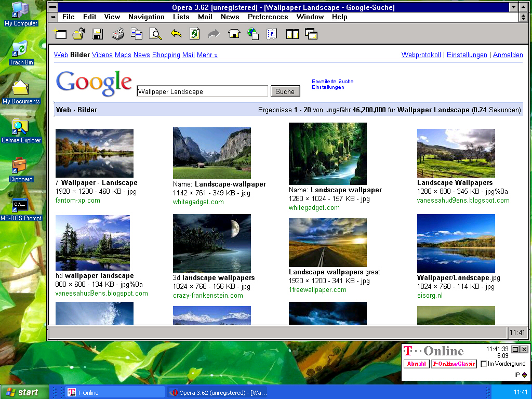532x399 pixels.
Task: Click the fantom-xp.com source link
Action: (78, 200)
